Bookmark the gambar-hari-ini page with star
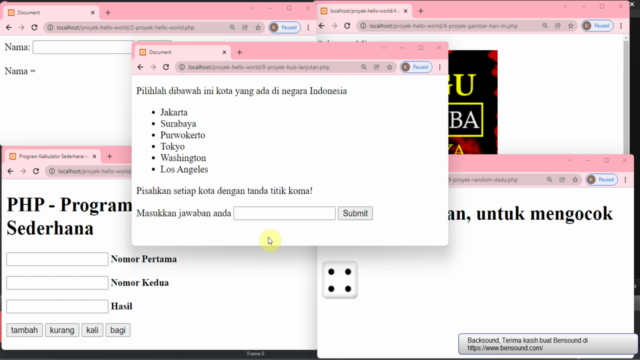The height and width of the screenshot is (360, 640). point(571,26)
